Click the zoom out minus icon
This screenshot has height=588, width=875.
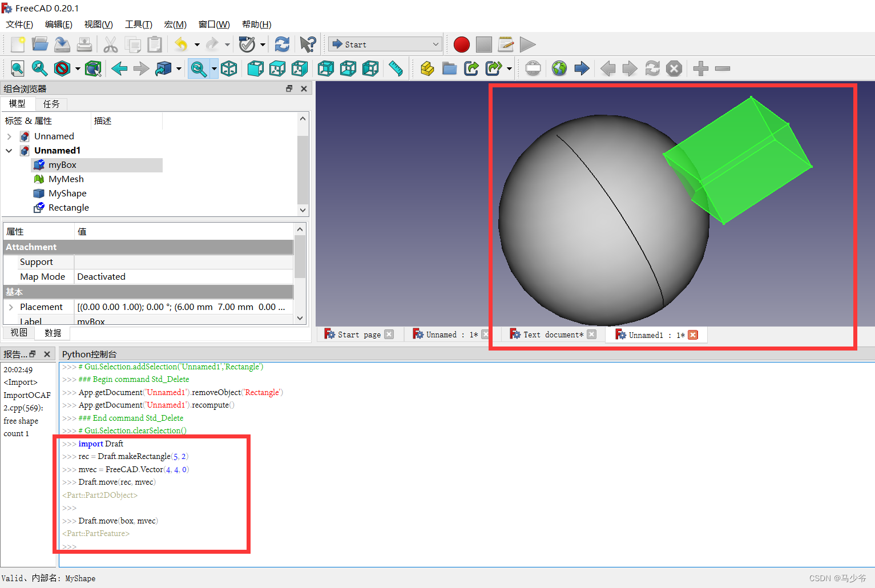[x=723, y=69]
